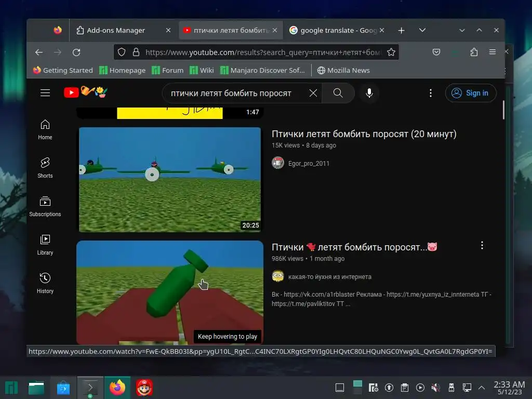Open a new browser tab
The image size is (532, 399).
[402, 31]
